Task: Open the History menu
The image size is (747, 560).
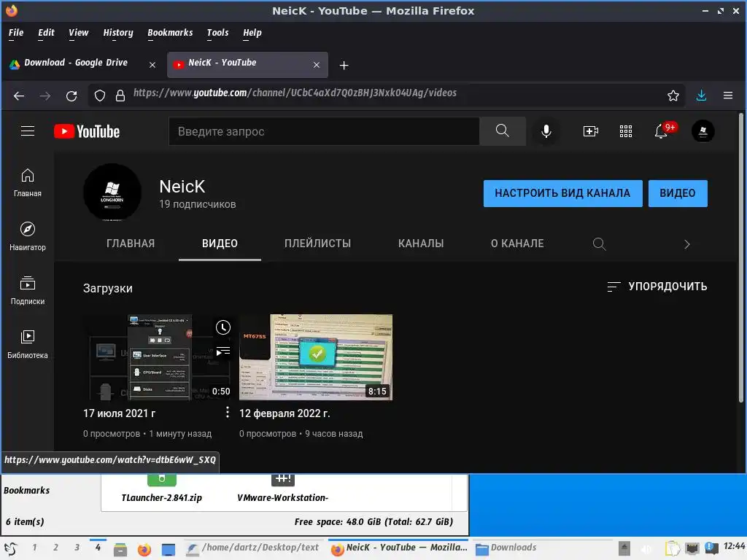Action: pos(117,32)
